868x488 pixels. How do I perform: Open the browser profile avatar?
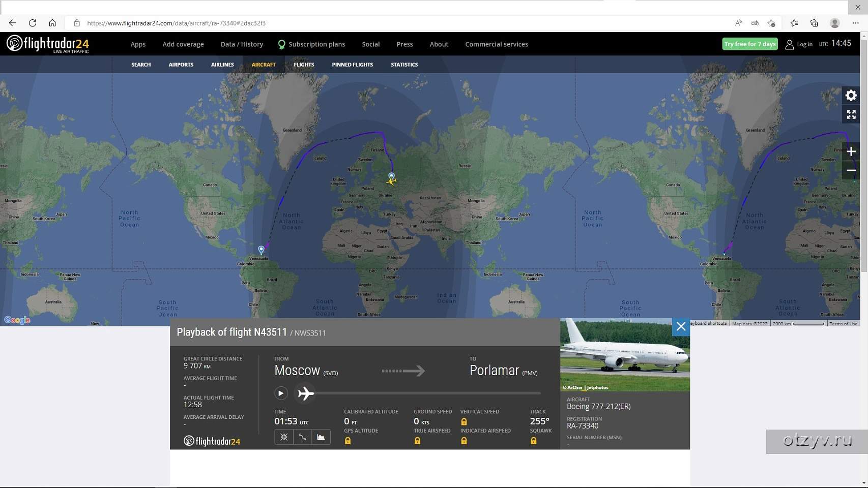[834, 23]
